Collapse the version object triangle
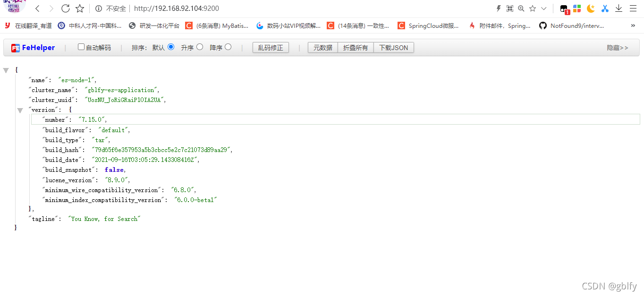644x296 pixels. tap(20, 110)
